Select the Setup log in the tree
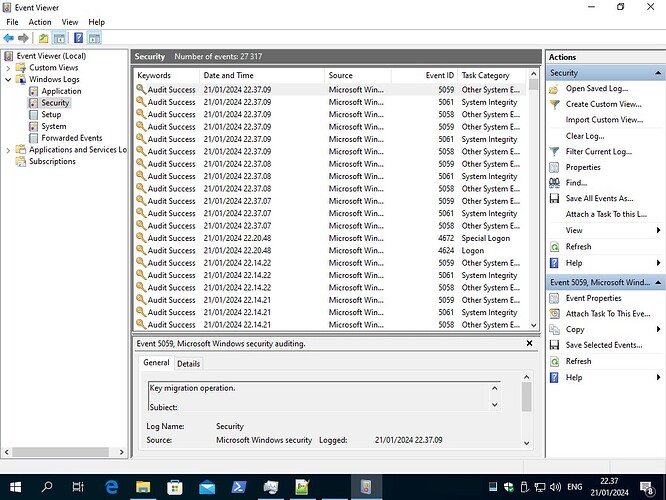666x500 pixels. point(51,115)
